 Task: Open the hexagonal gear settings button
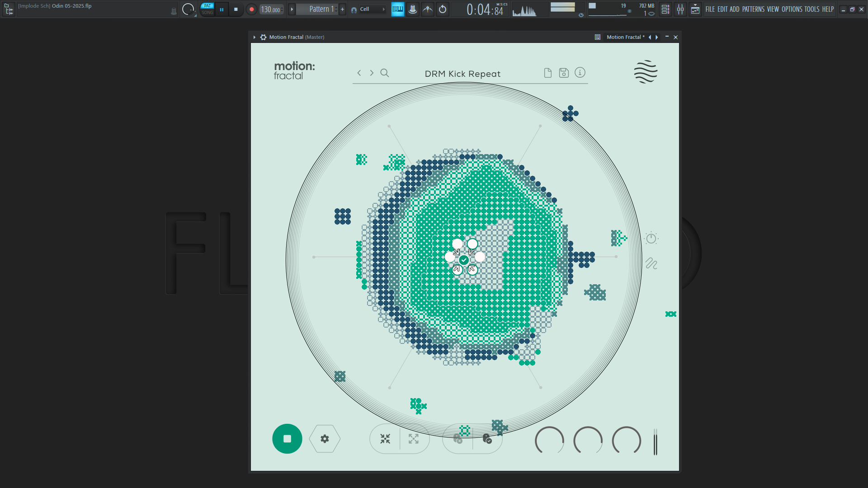(325, 439)
